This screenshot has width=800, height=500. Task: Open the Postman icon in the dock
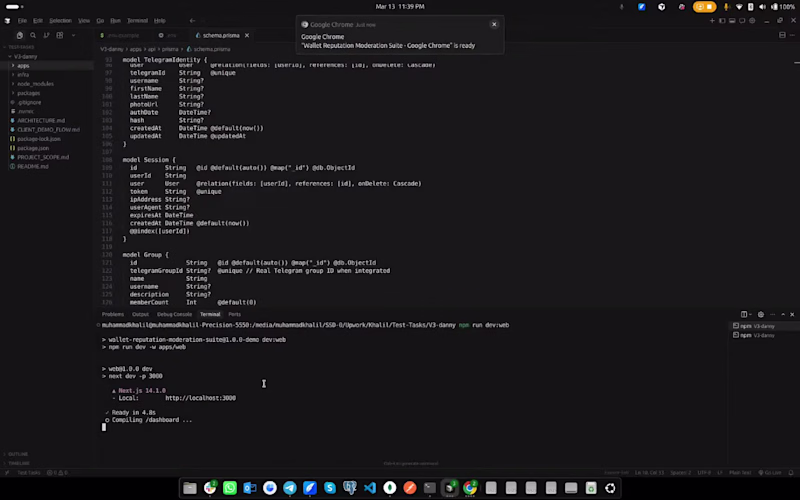tap(410, 488)
